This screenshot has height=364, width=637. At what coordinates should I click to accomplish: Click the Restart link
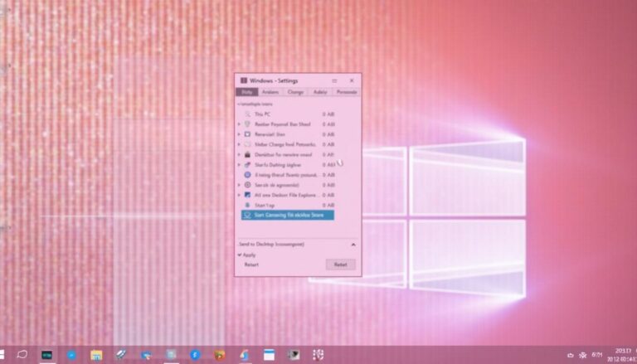pyautogui.click(x=250, y=265)
